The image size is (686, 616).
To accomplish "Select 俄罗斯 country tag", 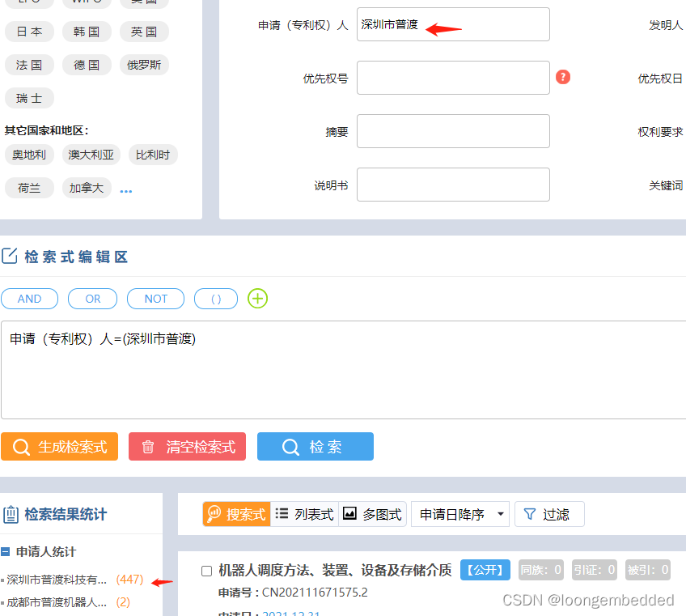I will point(144,65).
